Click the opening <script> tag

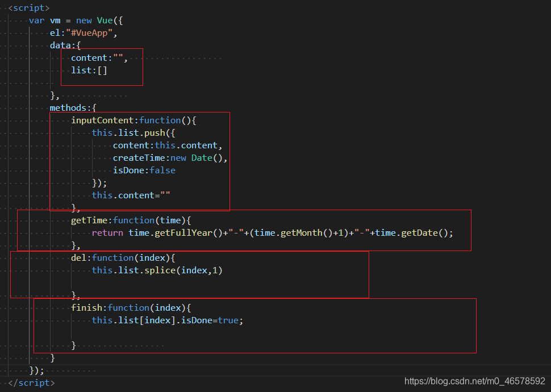29,8
